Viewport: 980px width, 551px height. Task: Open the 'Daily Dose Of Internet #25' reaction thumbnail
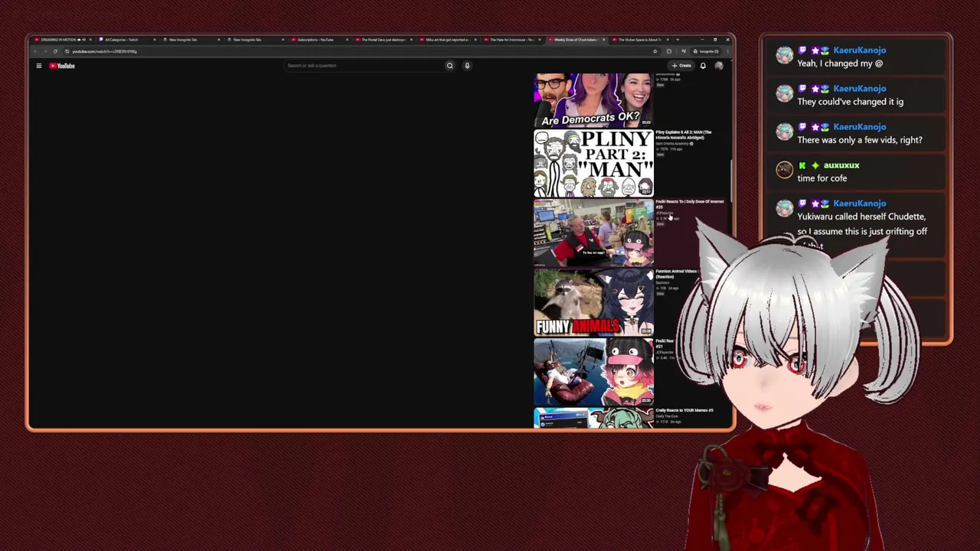pos(593,233)
